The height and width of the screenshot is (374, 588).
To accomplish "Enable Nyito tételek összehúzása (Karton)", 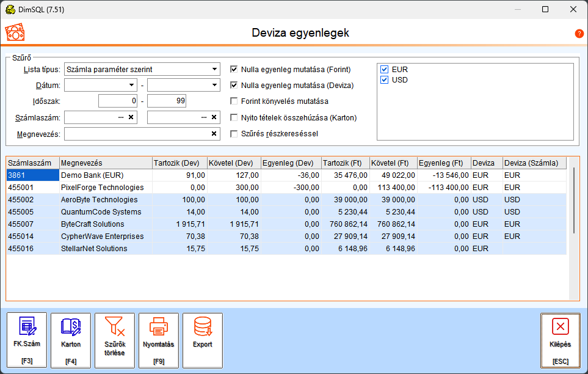I will [234, 117].
